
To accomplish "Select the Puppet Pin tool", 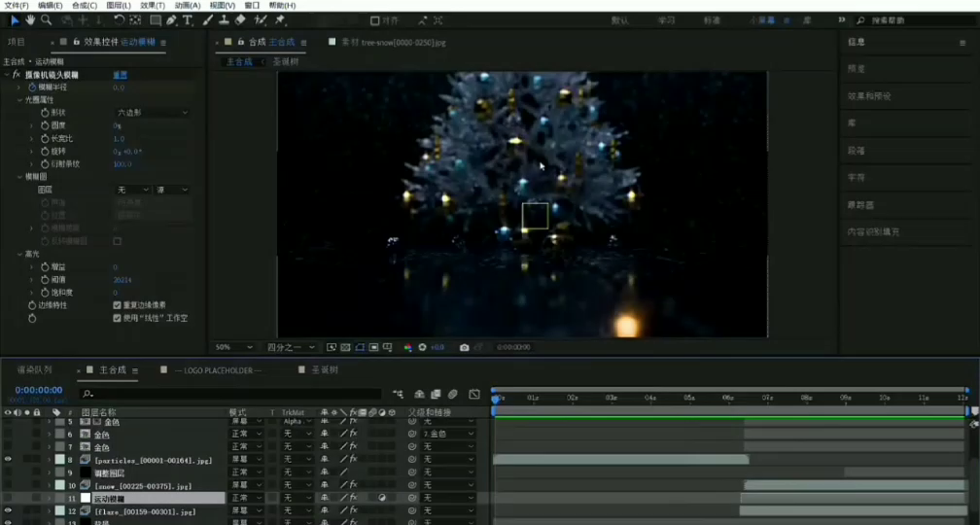I will click(x=281, y=19).
